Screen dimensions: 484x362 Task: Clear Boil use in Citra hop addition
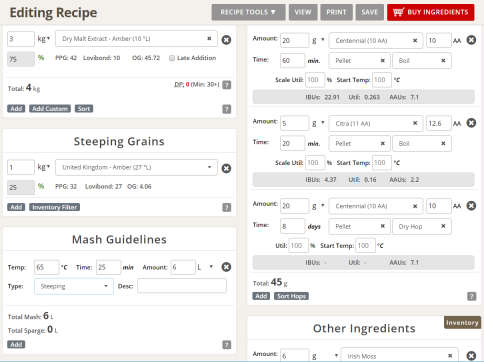(443, 144)
